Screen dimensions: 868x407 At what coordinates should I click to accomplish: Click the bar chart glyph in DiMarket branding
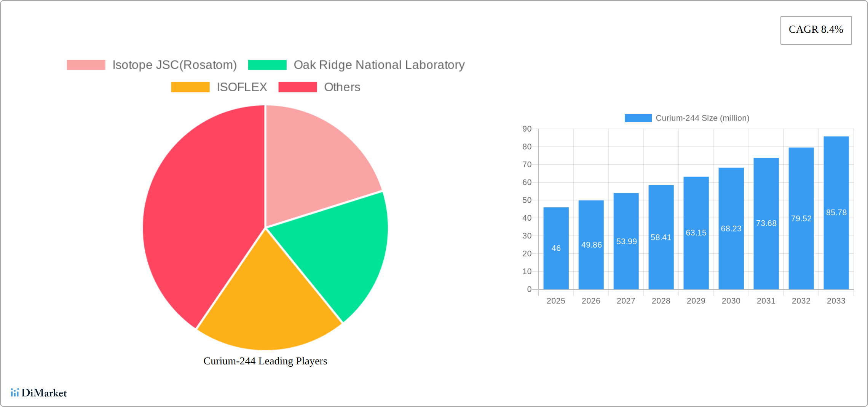pyautogui.click(x=15, y=392)
